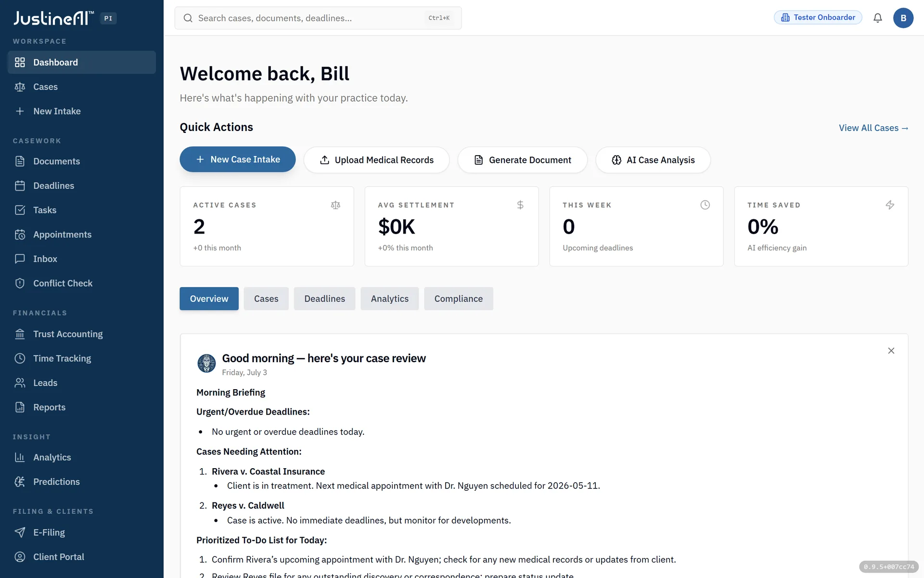924x578 pixels.
Task: Focus the search cases, documents, deadlines field
Action: (318, 18)
